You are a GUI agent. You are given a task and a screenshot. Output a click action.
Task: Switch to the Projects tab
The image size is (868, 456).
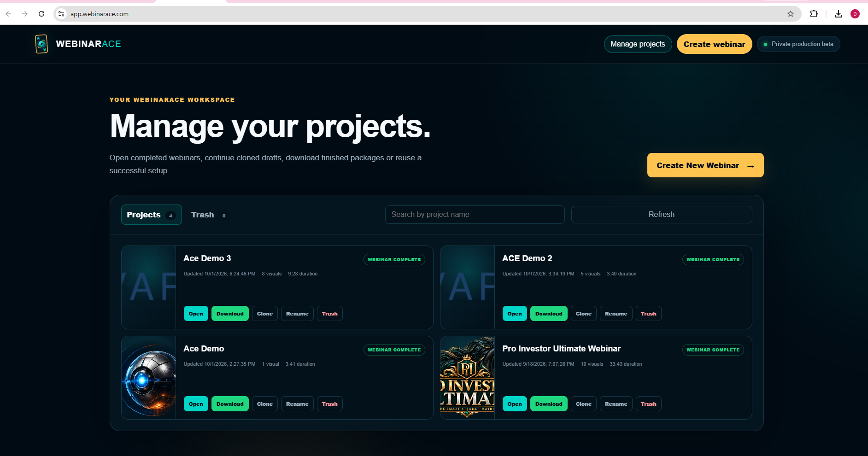pos(152,215)
